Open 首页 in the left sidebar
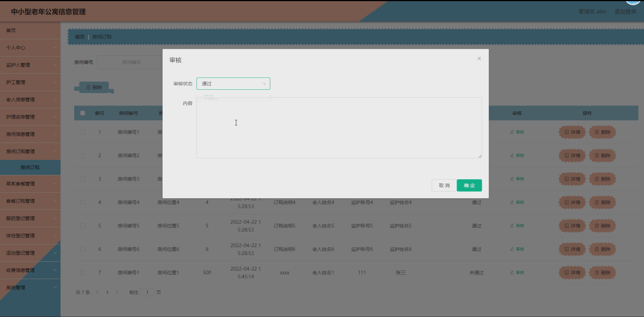This screenshot has width=644, height=317. pyautogui.click(x=11, y=30)
